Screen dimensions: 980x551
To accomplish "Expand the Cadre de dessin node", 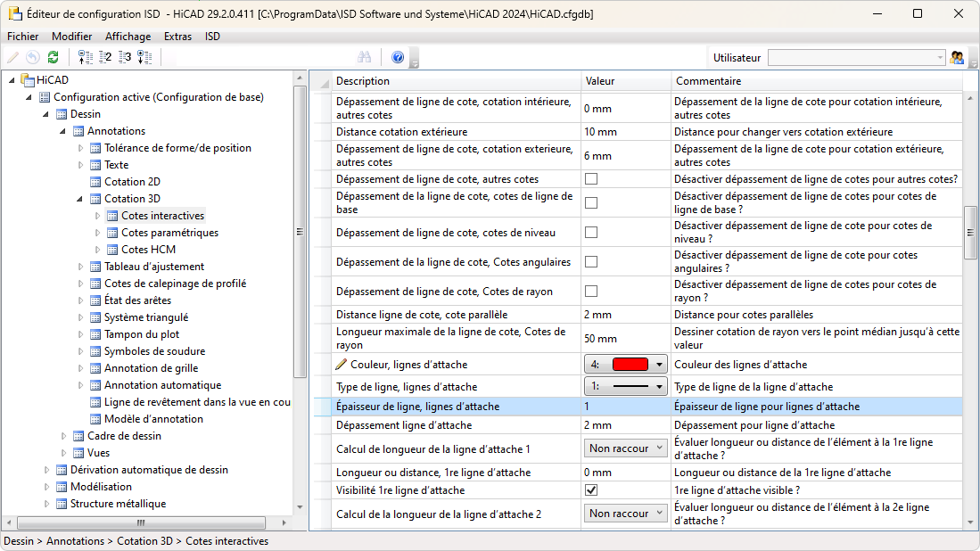I will (x=63, y=436).
